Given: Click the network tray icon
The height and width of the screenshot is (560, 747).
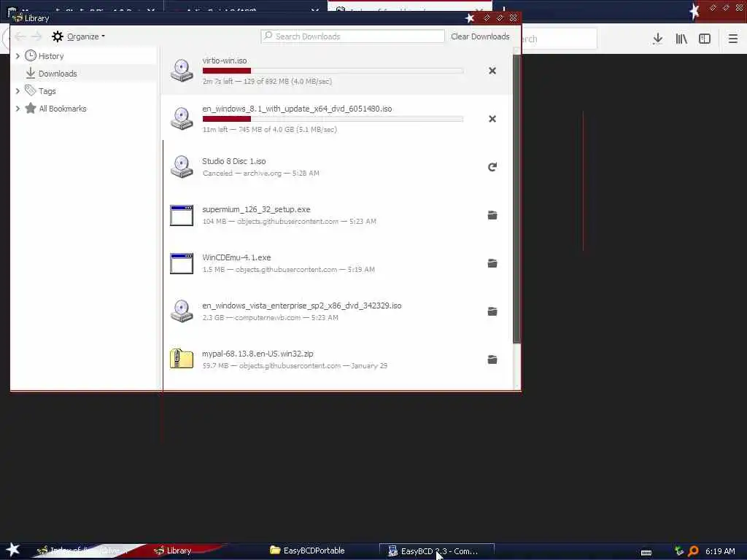Looking at the screenshot, I should point(679,551).
